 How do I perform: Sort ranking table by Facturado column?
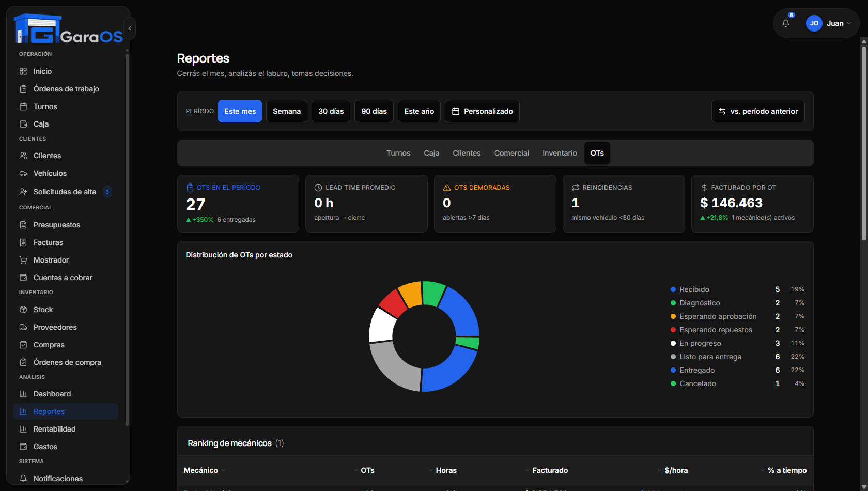tap(550, 470)
